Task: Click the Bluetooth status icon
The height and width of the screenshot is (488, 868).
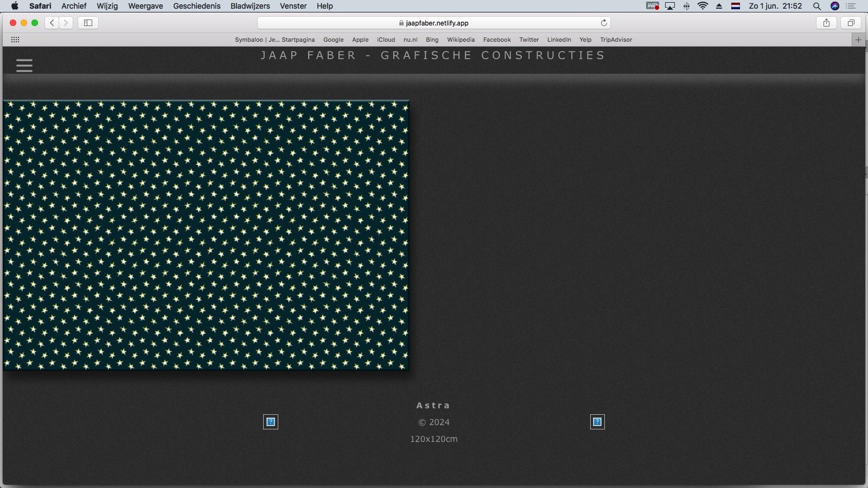Action: pos(687,6)
